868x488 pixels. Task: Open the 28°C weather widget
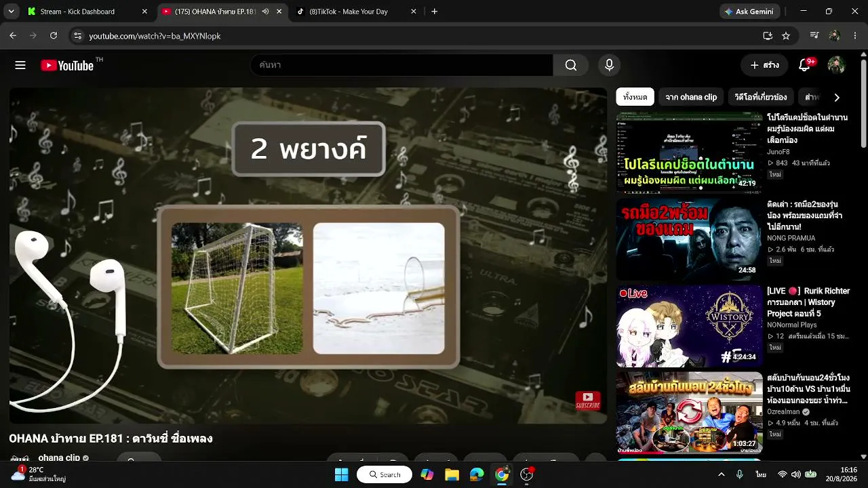point(39,474)
